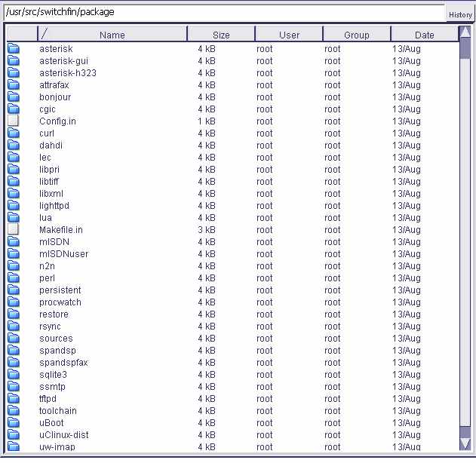Select the toolchain folder name
The width and height of the screenshot is (476, 463).
(x=58, y=410)
